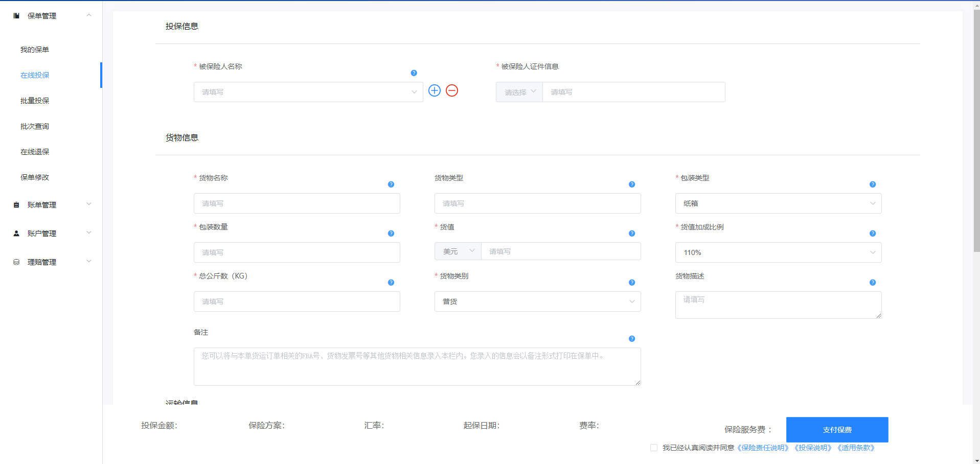This screenshot has width=980, height=464.
Task: Click the 货物名称 input field
Action: tap(297, 203)
